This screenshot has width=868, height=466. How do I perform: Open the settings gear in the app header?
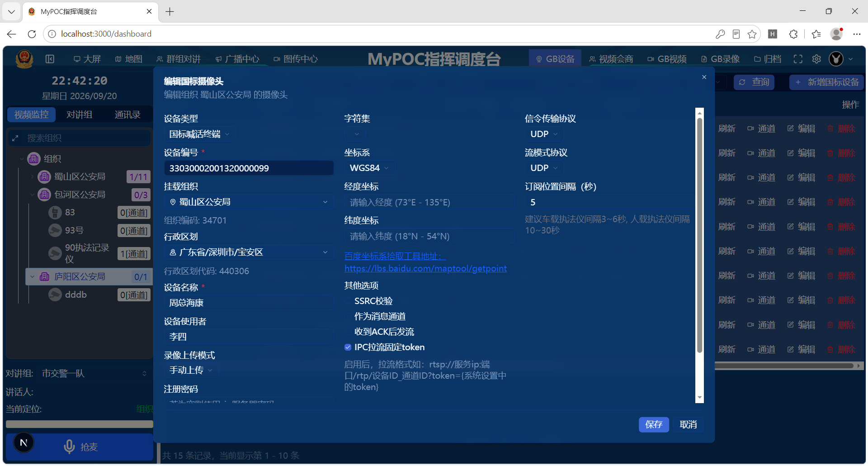816,59
